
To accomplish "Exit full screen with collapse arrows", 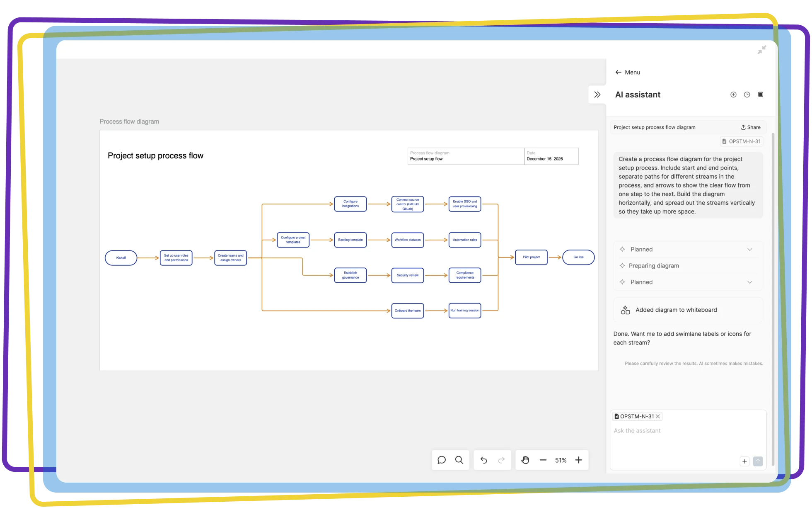I will (762, 50).
